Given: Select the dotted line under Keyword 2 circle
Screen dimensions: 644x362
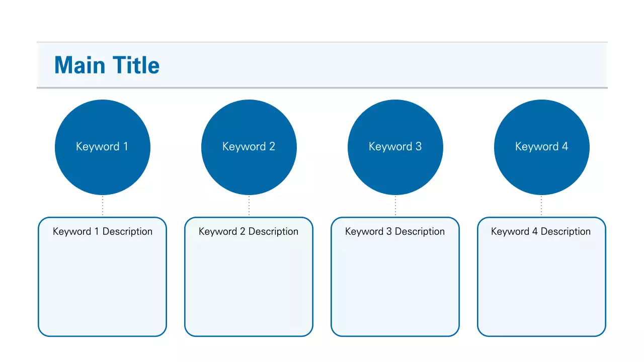Looking at the screenshot, I should click(x=249, y=206).
